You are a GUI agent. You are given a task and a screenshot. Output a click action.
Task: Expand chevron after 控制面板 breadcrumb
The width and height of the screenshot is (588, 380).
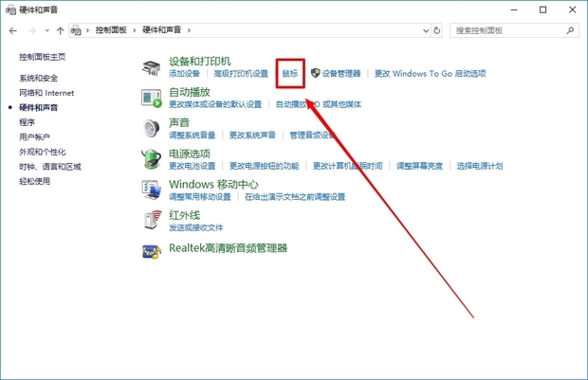pos(135,30)
